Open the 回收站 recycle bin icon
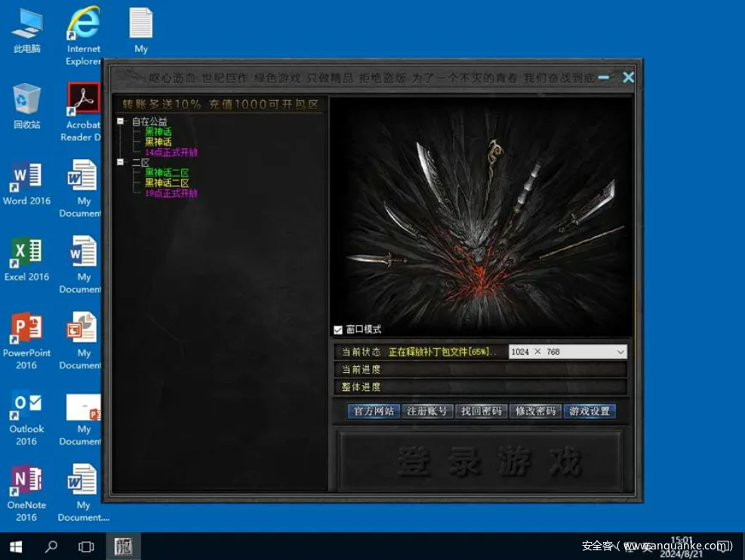Screen dimensions: 745x560 tap(26, 106)
